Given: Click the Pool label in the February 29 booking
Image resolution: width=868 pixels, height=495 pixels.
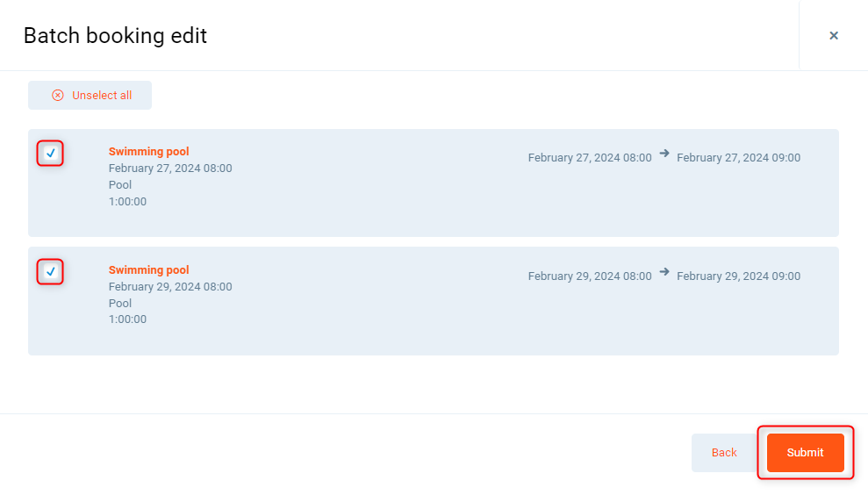Looking at the screenshot, I should pyautogui.click(x=120, y=304).
